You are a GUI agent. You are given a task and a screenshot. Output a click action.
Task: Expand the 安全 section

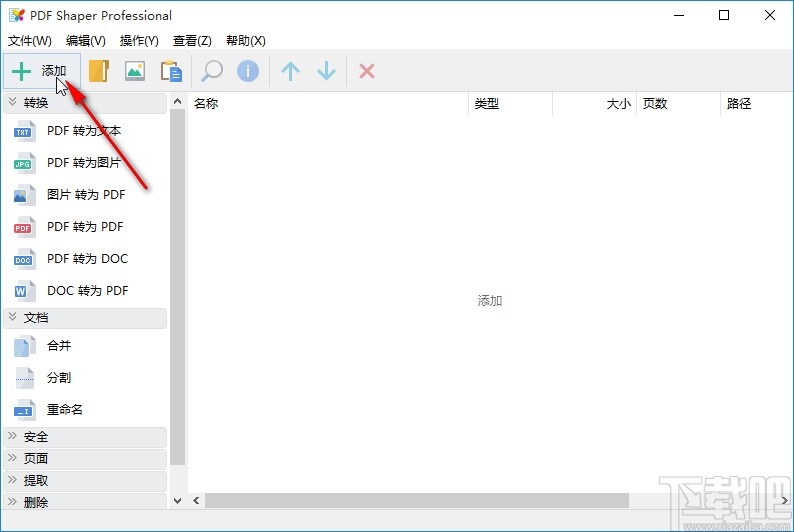tap(85, 437)
